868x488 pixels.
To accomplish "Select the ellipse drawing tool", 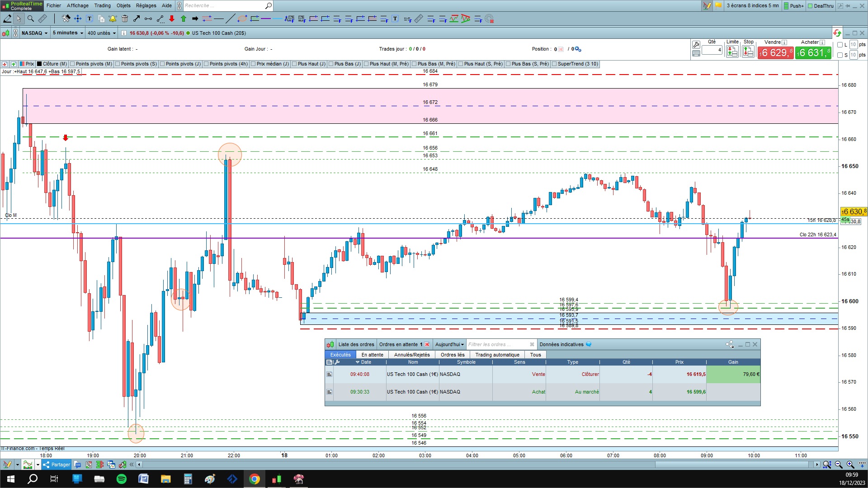I will [242, 19].
